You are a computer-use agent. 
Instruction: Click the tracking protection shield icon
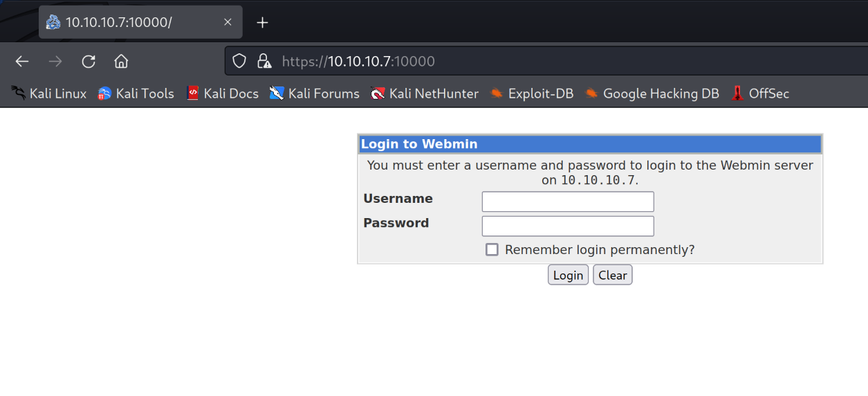239,62
